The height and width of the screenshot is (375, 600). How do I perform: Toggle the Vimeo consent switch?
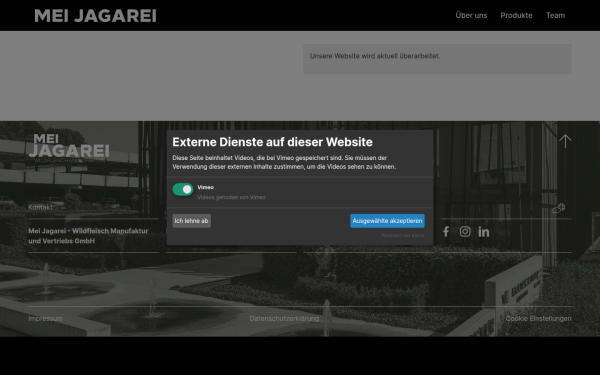click(x=183, y=189)
